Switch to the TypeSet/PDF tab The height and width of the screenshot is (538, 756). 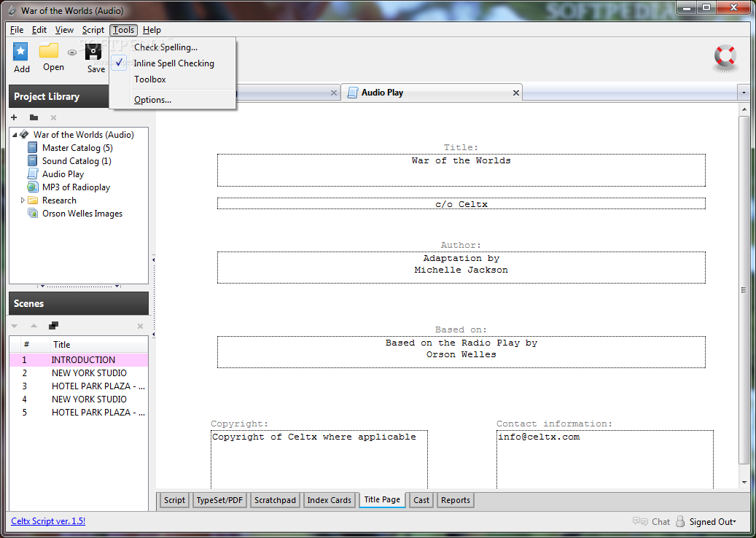(x=220, y=500)
